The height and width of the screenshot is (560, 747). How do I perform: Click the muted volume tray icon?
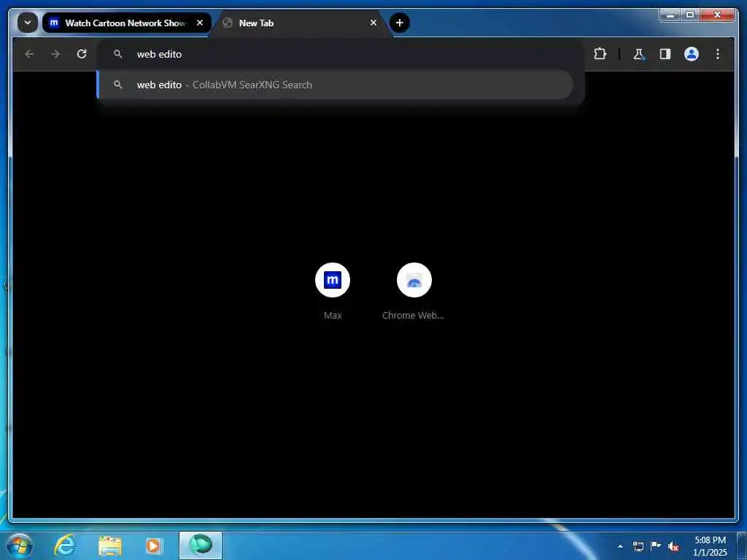pyautogui.click(x=673, y=547)
